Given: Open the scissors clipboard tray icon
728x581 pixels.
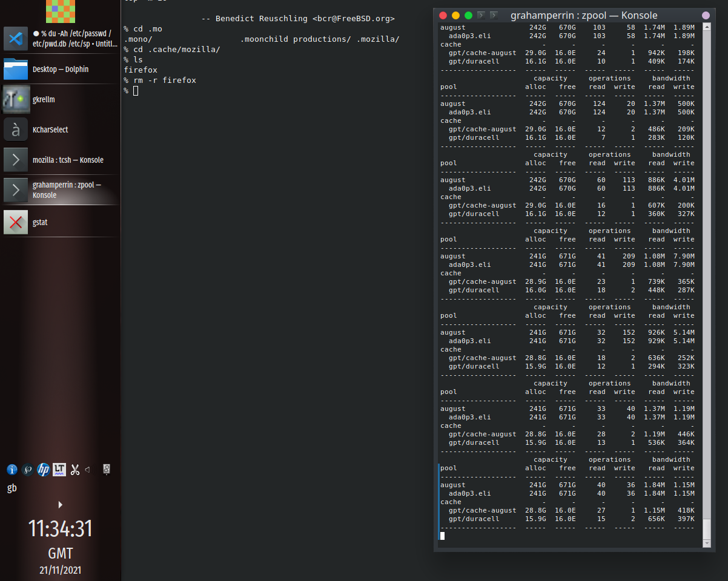Looking at the screenshot, I should coord(75,469).
